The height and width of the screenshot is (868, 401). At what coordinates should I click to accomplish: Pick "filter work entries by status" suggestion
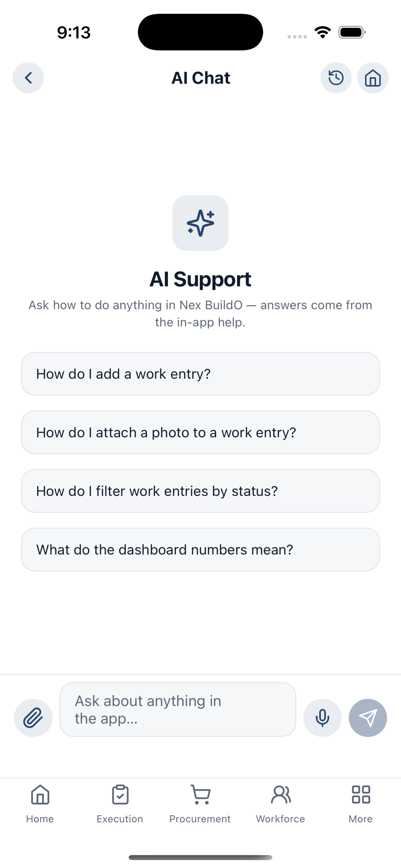[x=200, y=491]
